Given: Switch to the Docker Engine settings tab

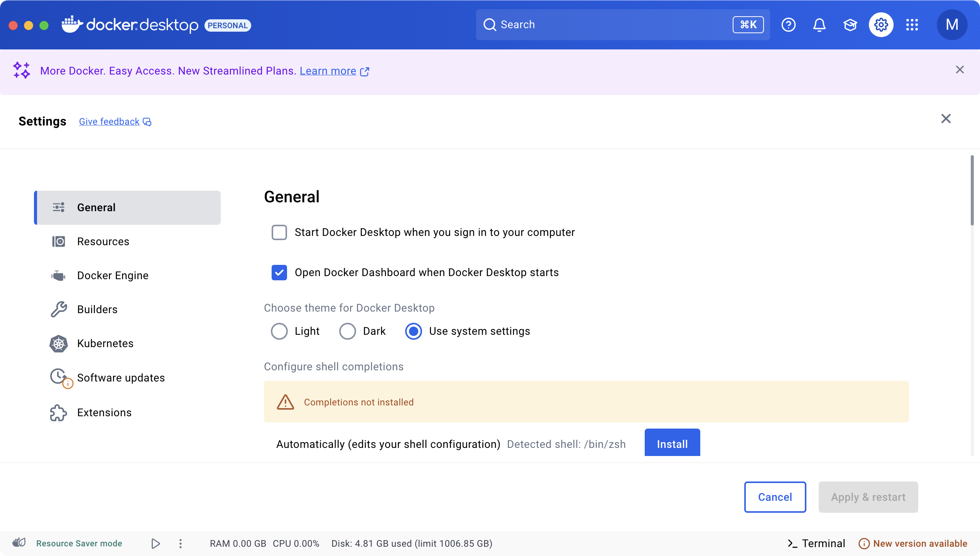Looking at the screenshot, I should click(x=113, y=276).
